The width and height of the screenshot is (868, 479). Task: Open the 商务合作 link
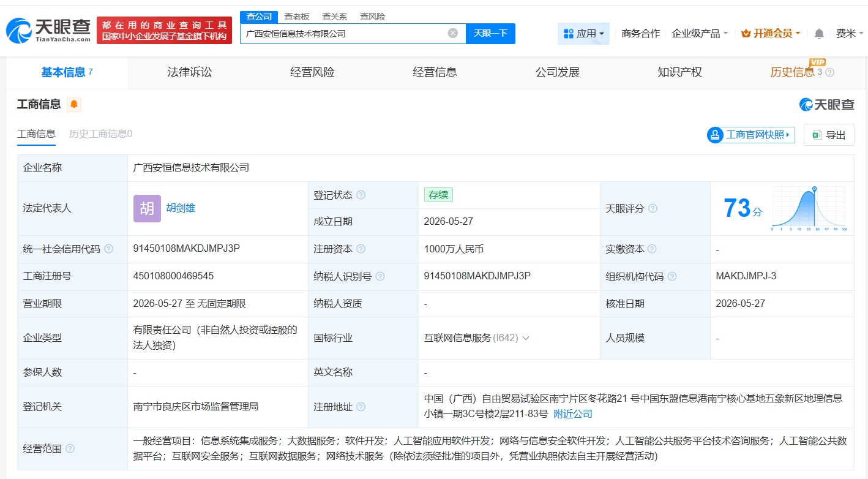640,34
